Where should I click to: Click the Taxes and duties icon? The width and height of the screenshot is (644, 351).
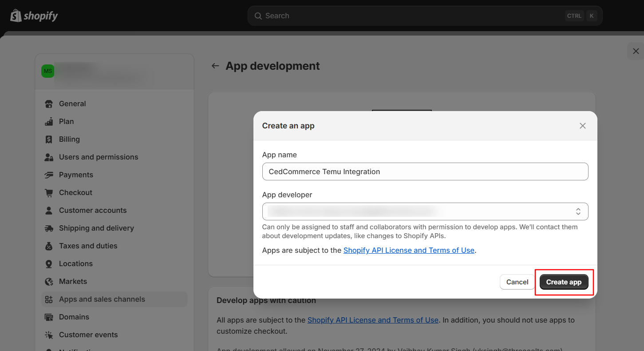click(x=49, y=246)
